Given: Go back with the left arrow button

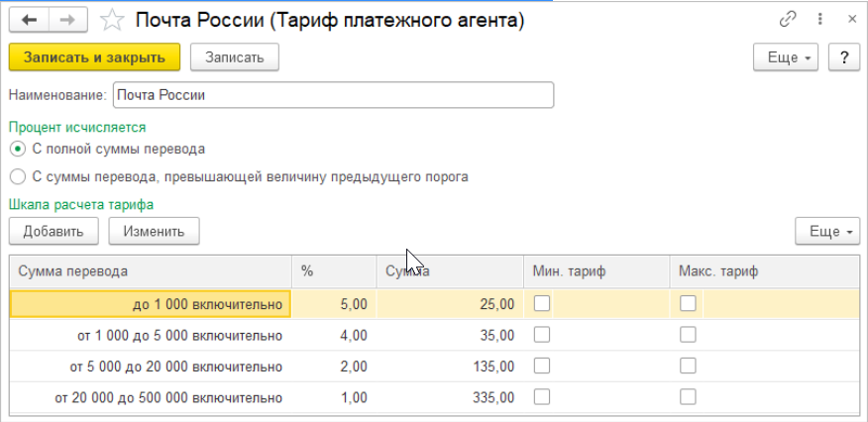Looking at the screenshot, I should coord(29,21).
